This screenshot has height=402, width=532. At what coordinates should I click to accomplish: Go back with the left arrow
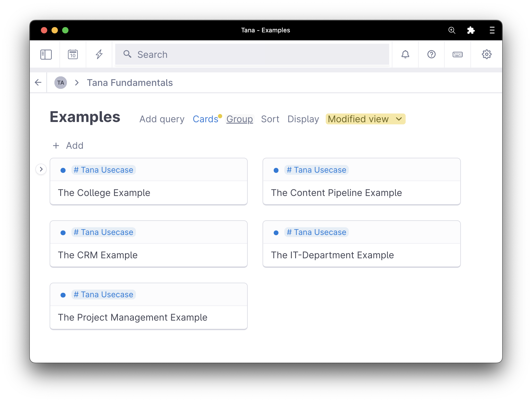pyautogui.click(x=38, y=82)
